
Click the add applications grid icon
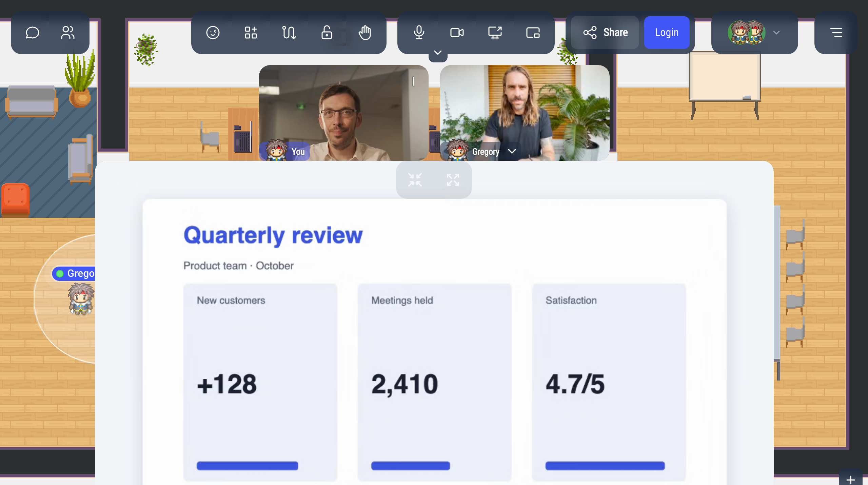(251, 33)
